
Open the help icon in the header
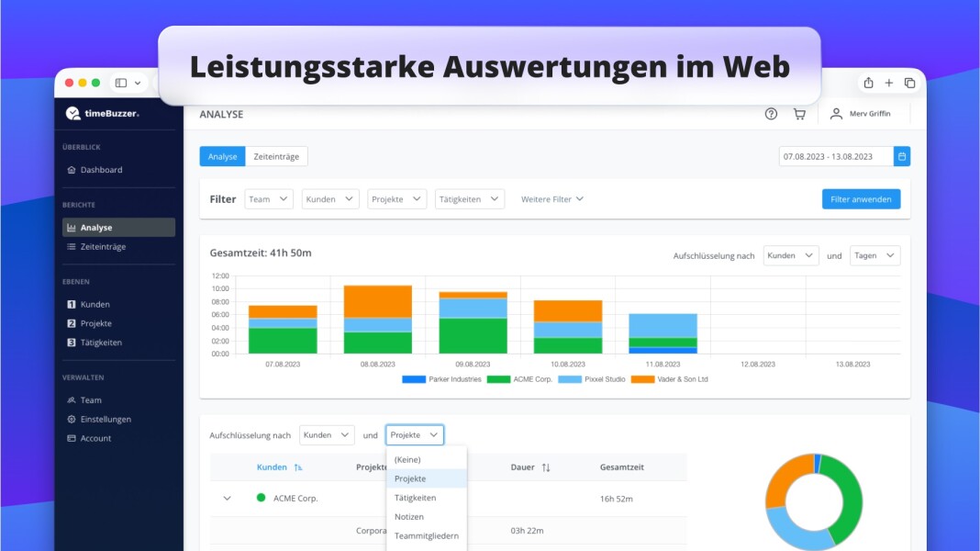point(769,114)
